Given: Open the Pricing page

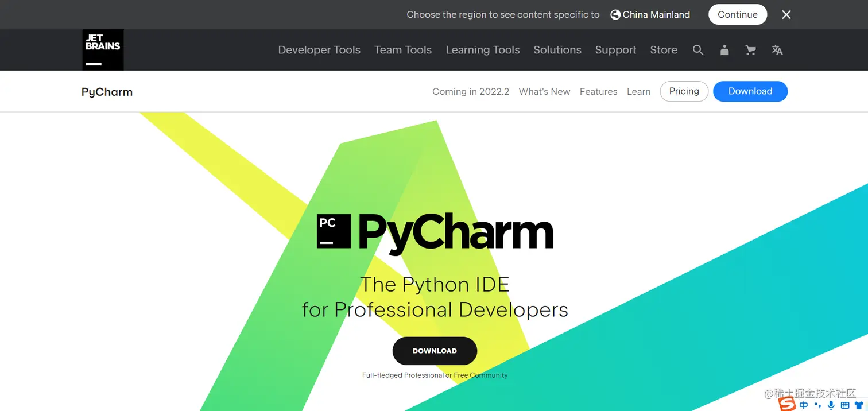Looking at the screenshot, I should point(684,91).
